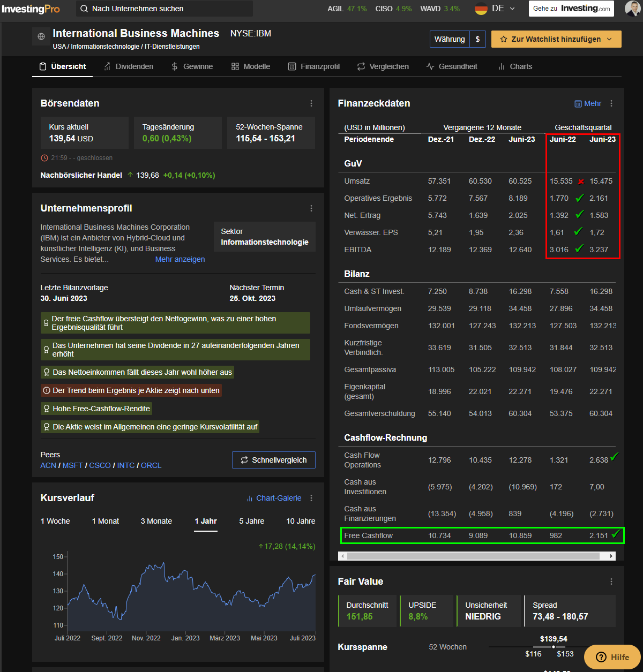This screenshot has height=672, width=643.
Task: Show the 1 Woche price range
Action: coord(55,521)
